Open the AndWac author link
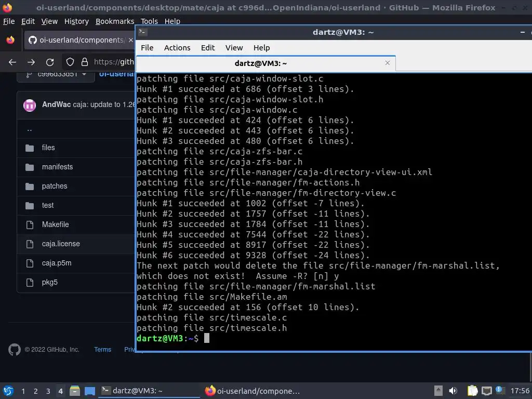 (x=56, y=104)
